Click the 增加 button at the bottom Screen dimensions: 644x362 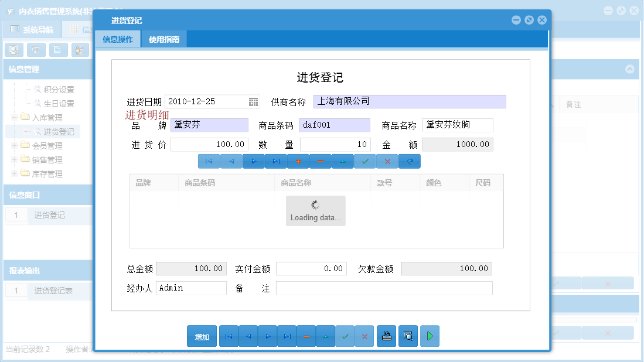202,336
